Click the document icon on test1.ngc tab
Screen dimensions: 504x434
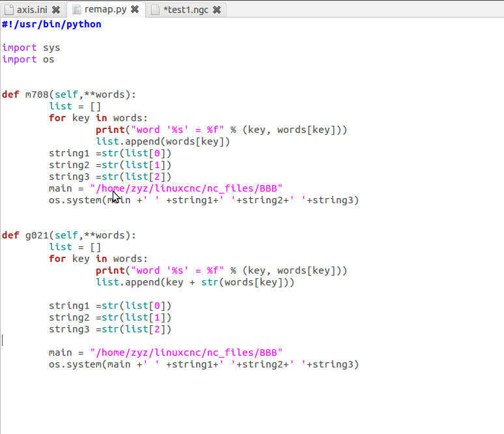(x=155, y=10)
